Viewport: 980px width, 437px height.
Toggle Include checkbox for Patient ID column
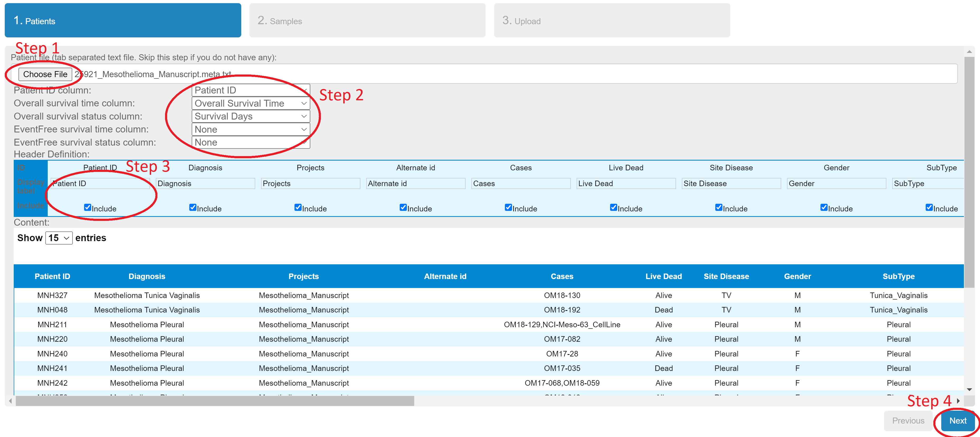tap(88, 207)
